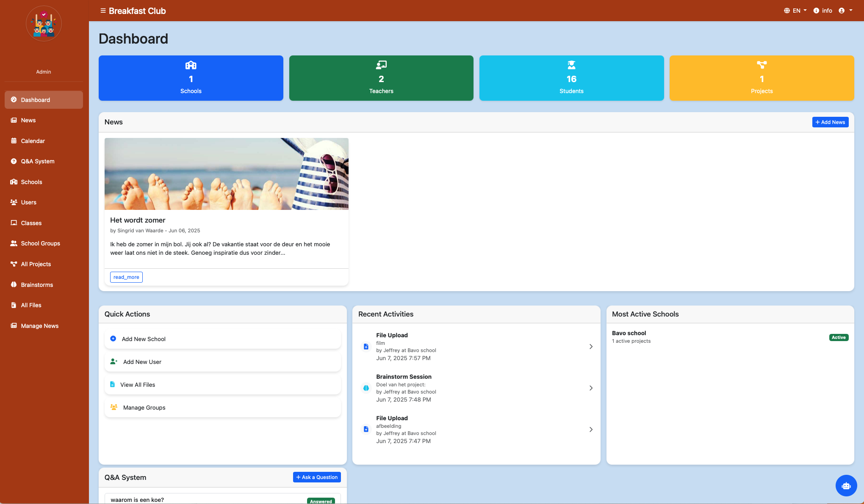864x504 pixels.
Task: Open the chatbot robot floating icon
Action: coord(846,485)
